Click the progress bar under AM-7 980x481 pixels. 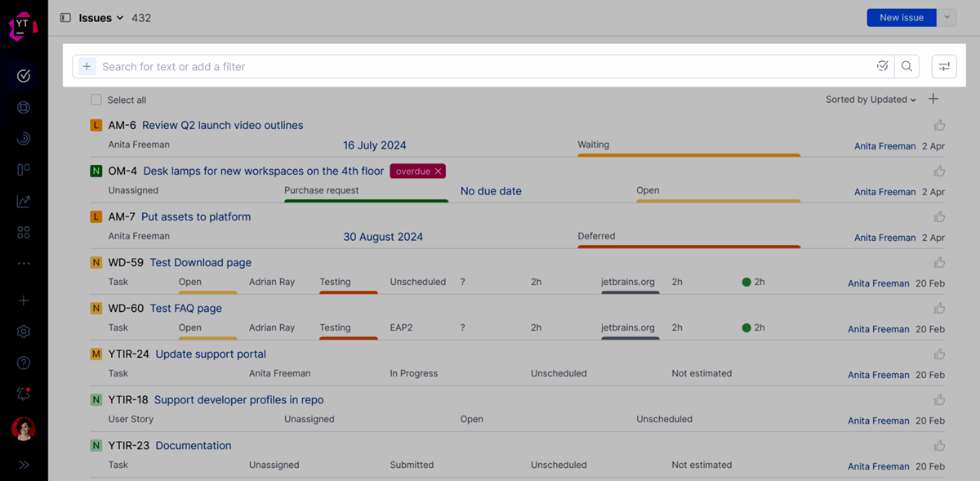pos(688,246)
